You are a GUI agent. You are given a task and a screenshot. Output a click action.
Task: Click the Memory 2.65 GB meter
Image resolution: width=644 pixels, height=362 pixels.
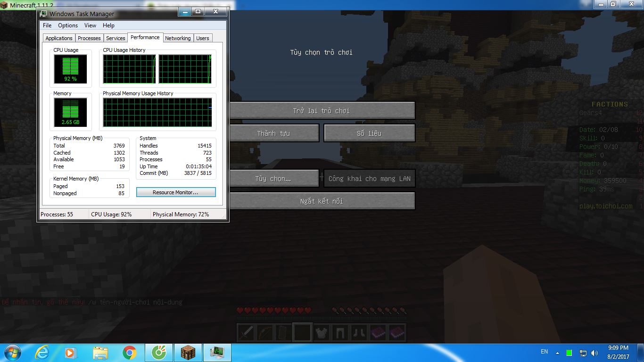point(71,112)
